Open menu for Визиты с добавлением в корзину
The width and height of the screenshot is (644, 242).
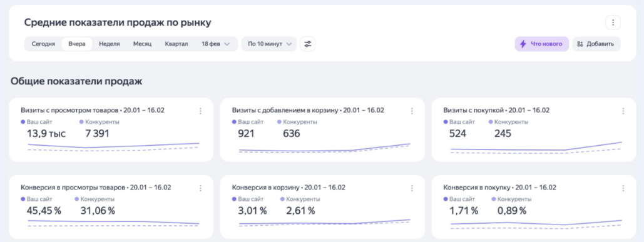[x=412, y=111]
